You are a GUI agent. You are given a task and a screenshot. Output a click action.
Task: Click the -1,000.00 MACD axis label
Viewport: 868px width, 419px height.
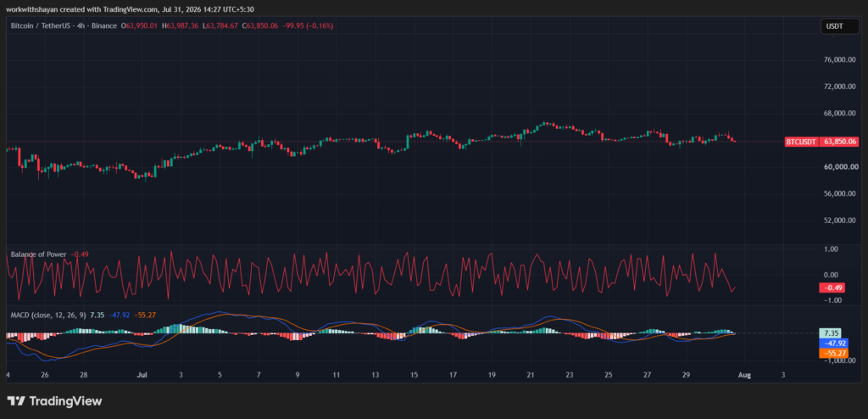coord(839,360)
